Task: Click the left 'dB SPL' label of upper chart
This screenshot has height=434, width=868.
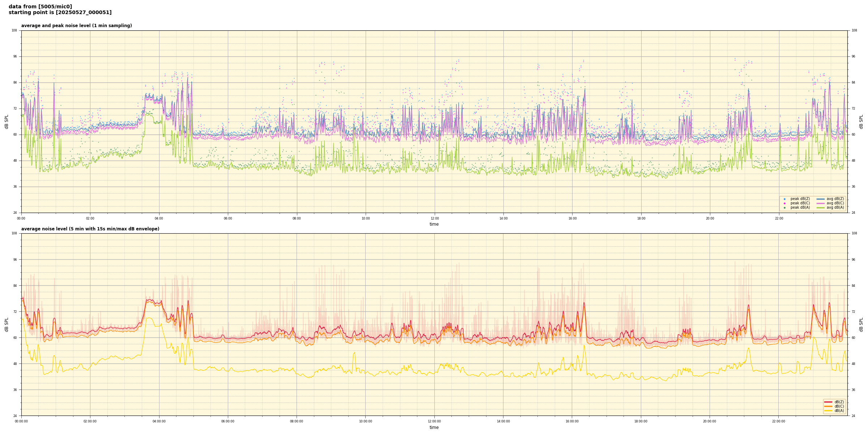Action: click(x=7, y=122)
